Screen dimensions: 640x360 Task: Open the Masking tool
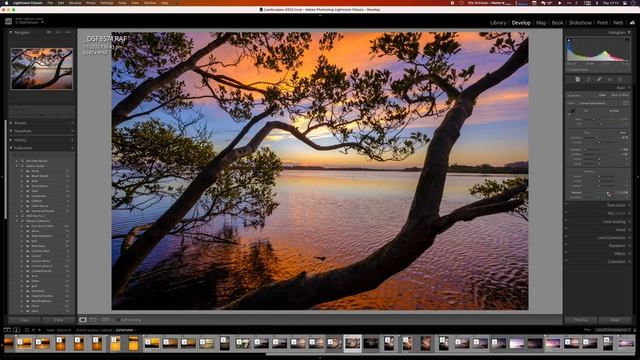pyautogui.click(x=620, y=79)
